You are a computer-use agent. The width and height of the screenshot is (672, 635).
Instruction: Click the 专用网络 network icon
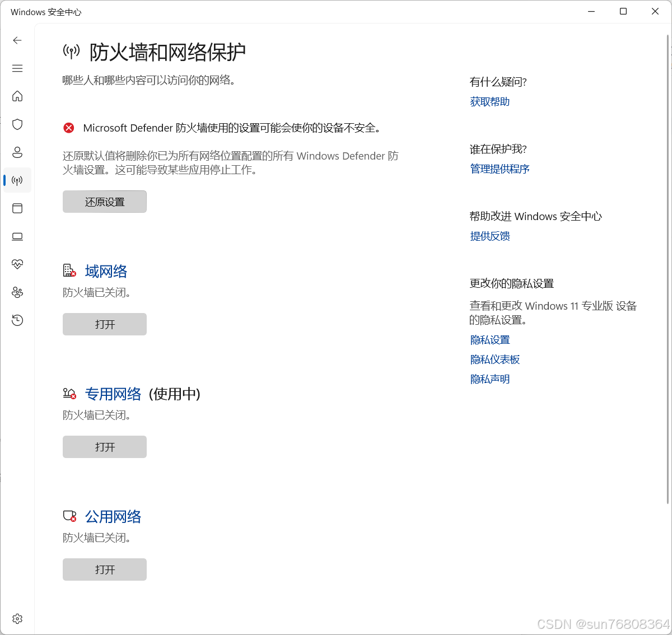pyautogui.click(x=69, y=394)
